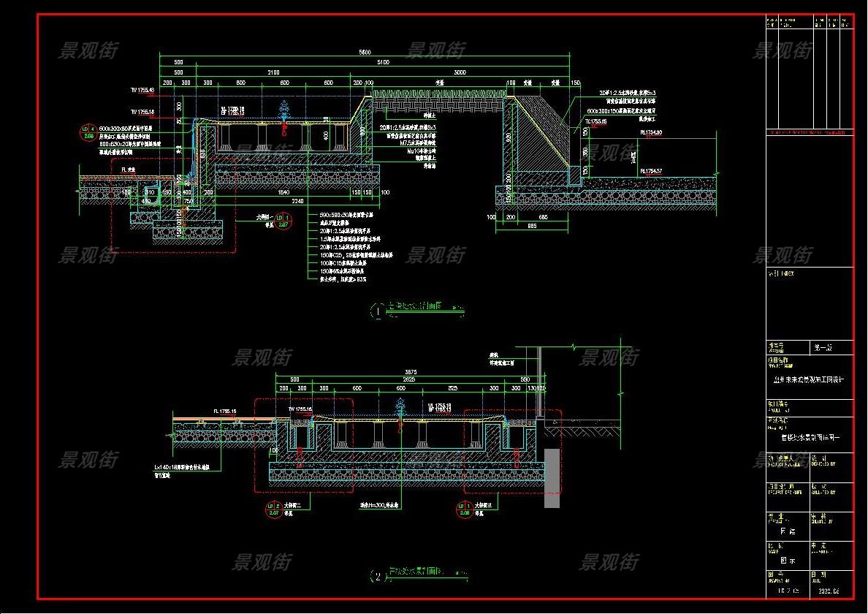The width and height of the screenshot is (868, 614).
Task: Select the gray filled rectangle beside bottom section
Action: tap(552, 478)
